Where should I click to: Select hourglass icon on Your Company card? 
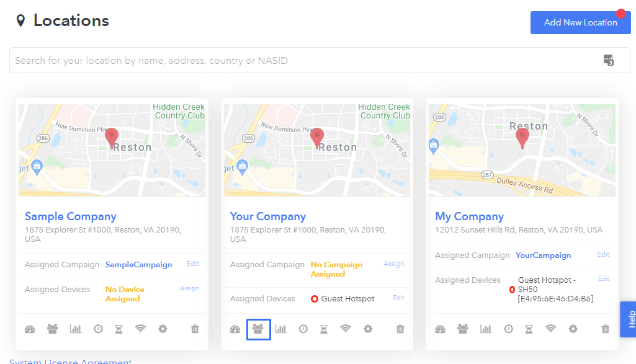point(324,329)
